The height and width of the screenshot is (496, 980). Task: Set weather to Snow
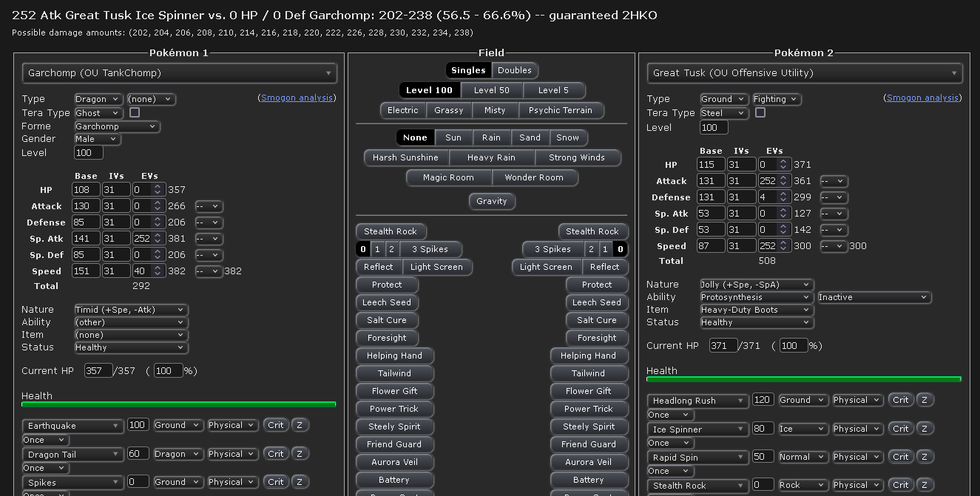pos(568,137)
